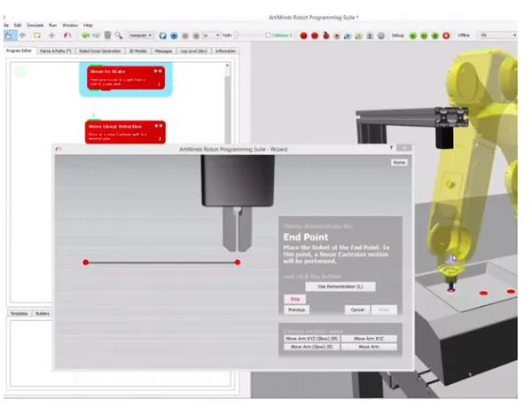Click the first red circle icon after Collisions
This screenshot has width=532, height=408.
tap(303, 35)
